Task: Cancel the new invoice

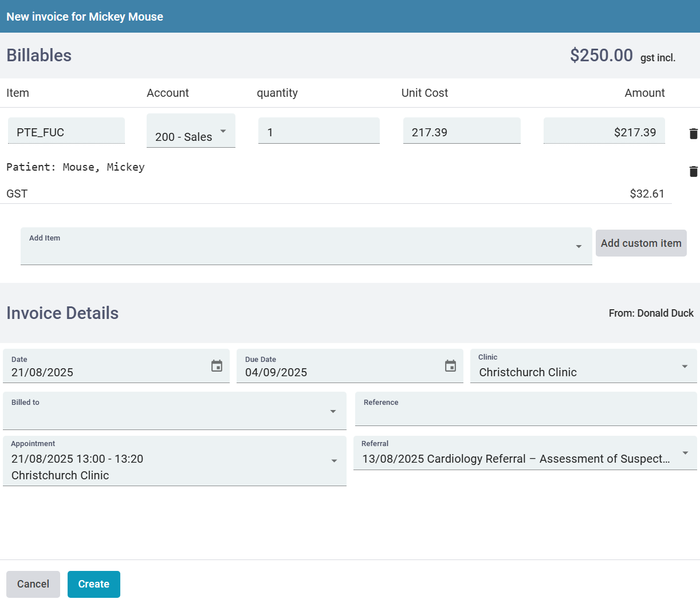Action: coord(33,584)
